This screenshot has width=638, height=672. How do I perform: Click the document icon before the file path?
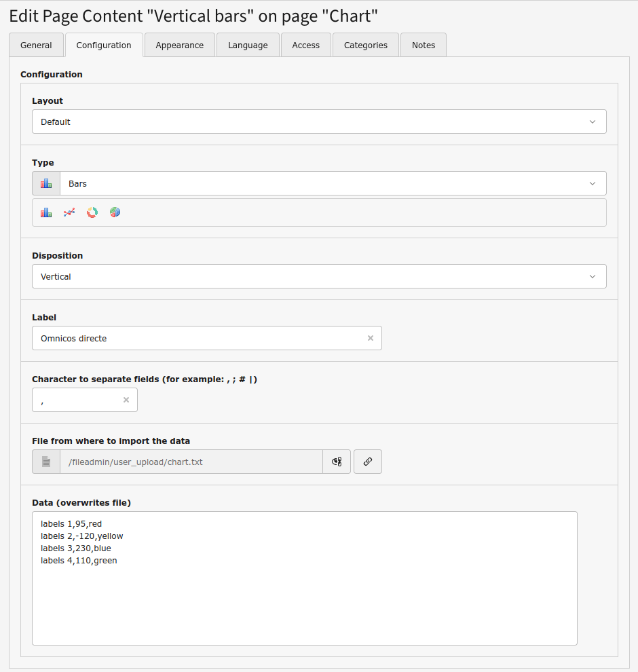(x=46, y=462)
